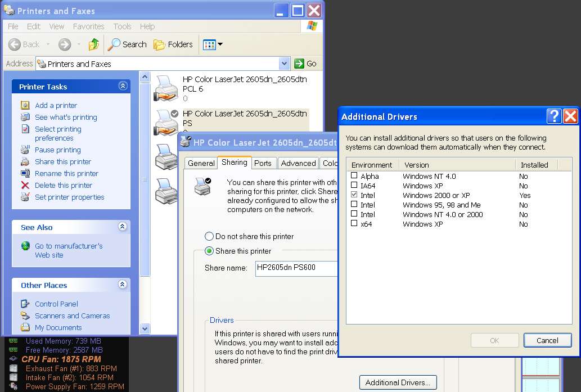This screenshot has height=392, width=581.
Task: Click the Add a printer link
Action: click(56, 106)
